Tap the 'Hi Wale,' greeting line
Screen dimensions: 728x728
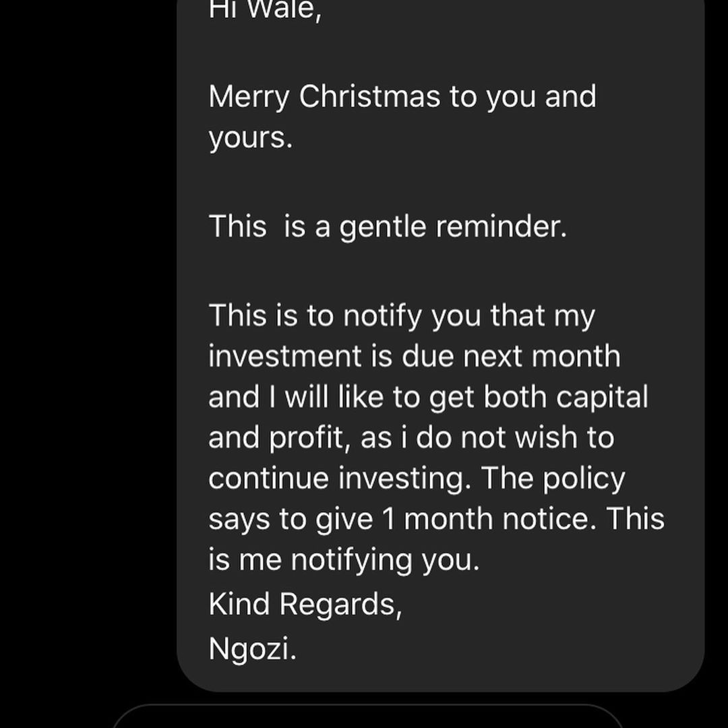(265, 9)
